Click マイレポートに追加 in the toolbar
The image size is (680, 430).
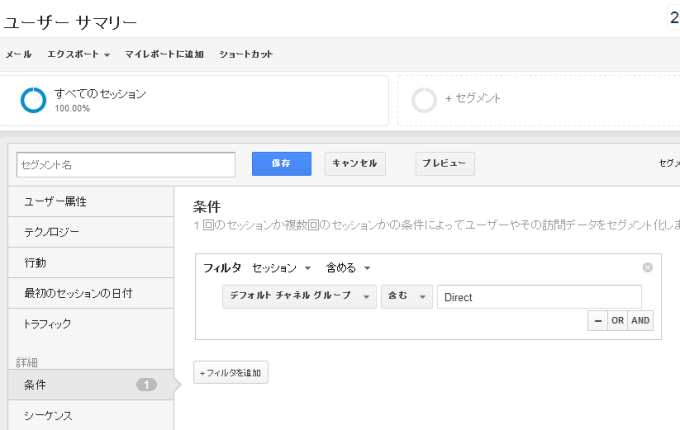click(x=164, y=54)
